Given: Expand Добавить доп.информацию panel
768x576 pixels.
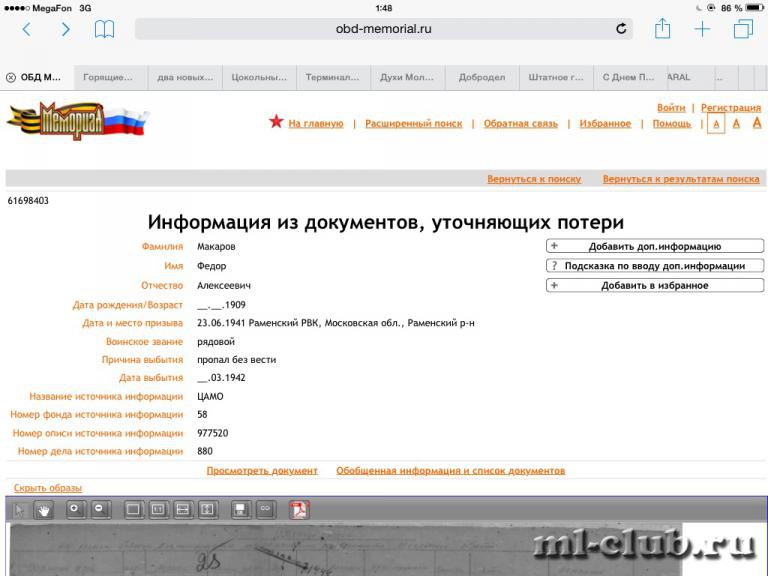Looking at the screenshot, I should (x=655, y=246).
